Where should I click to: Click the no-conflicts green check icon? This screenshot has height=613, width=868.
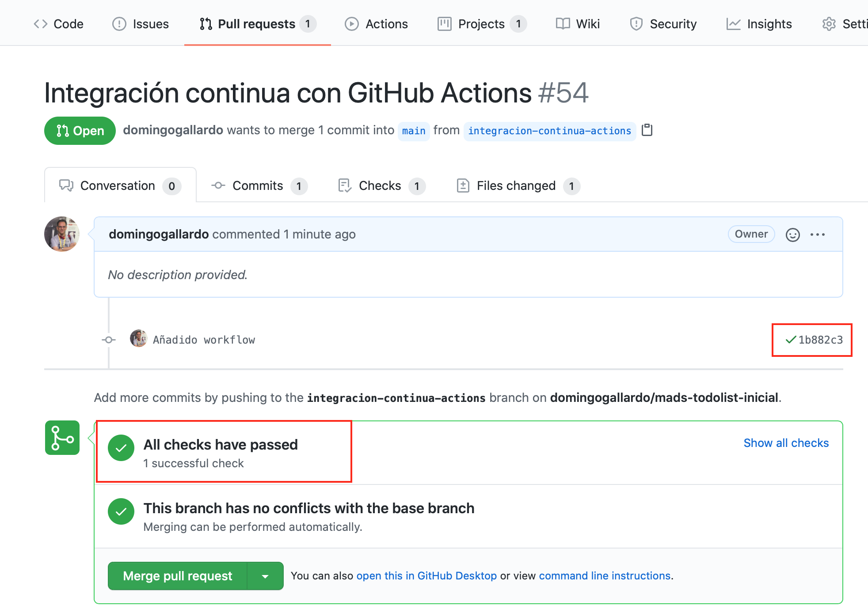coord(121,512)
